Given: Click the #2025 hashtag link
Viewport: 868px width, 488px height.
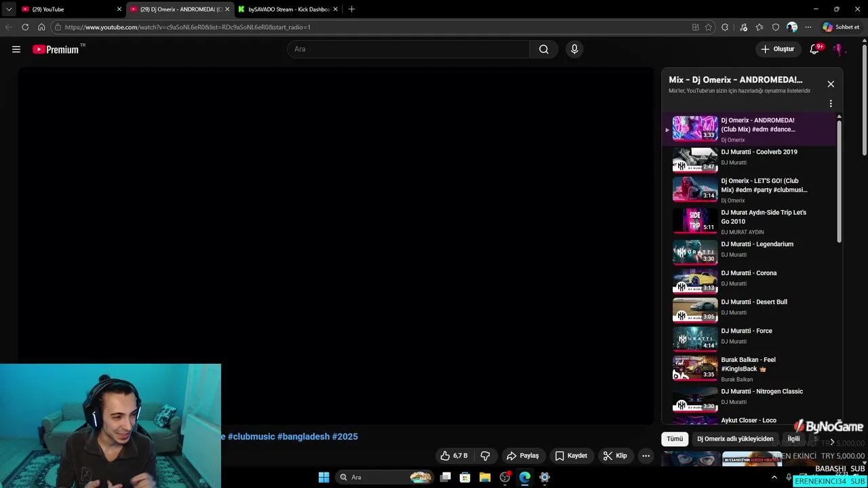Looking at the screenshot, I should pos(345,436).
